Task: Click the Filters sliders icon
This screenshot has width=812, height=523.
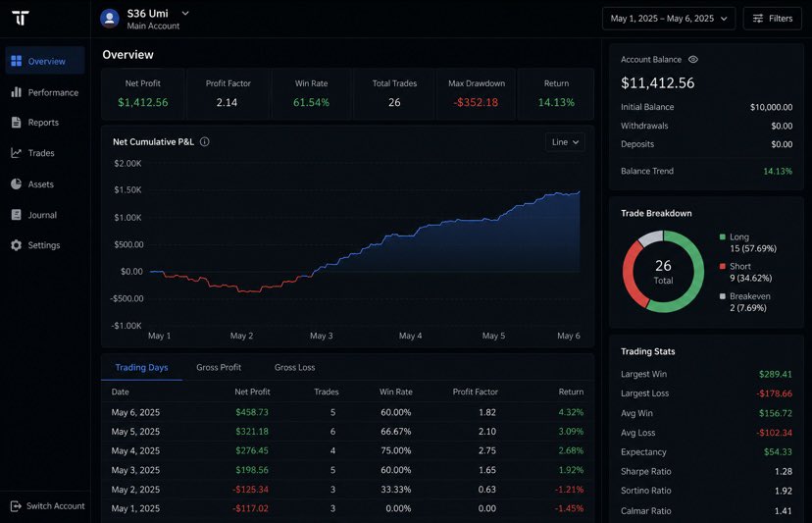Action: pyautogui.click(x=758, y=18)
